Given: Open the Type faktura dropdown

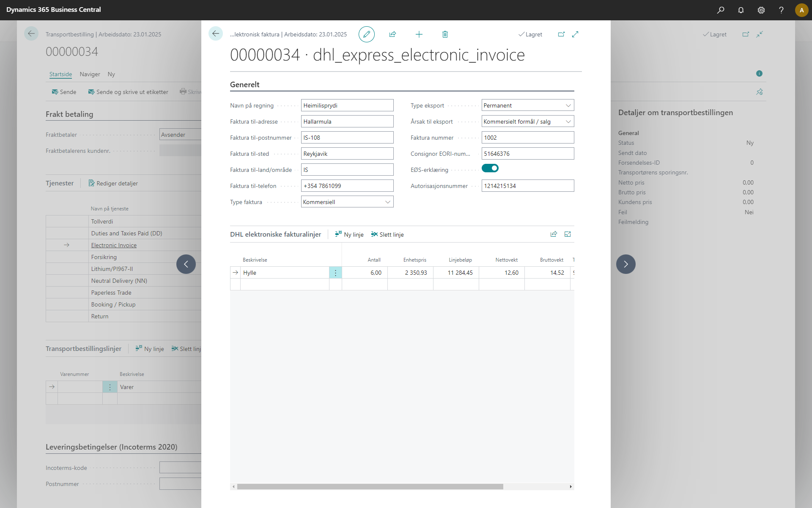Looking at the screenshot, I should (387, 202).
